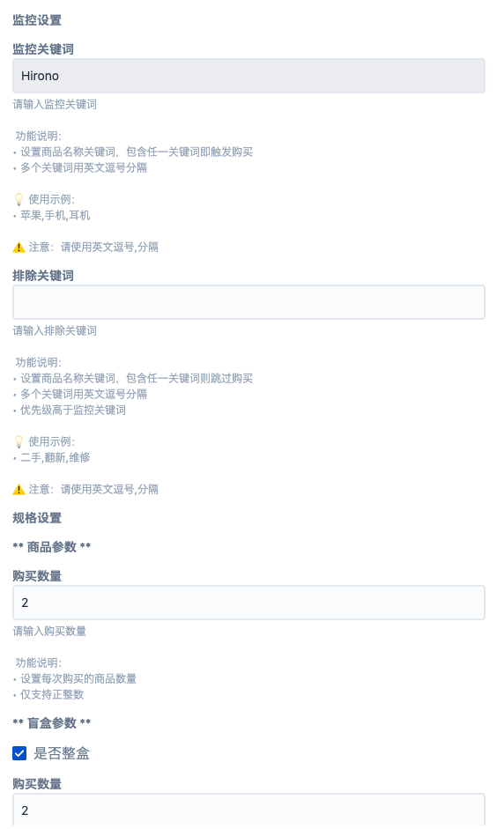This screenshot has height=829, width=504.
Task: Click the 是否整盒 label text
Action: (62, 753)
